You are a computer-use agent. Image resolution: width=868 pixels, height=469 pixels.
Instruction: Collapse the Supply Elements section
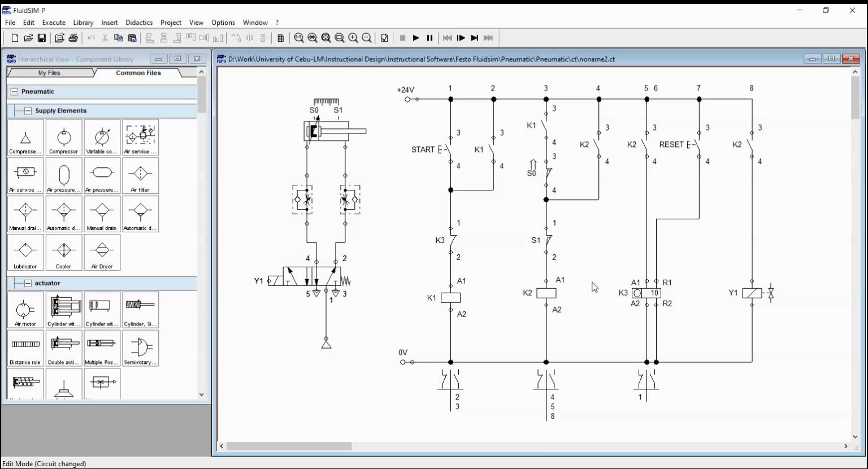click(x=28, y=111)
